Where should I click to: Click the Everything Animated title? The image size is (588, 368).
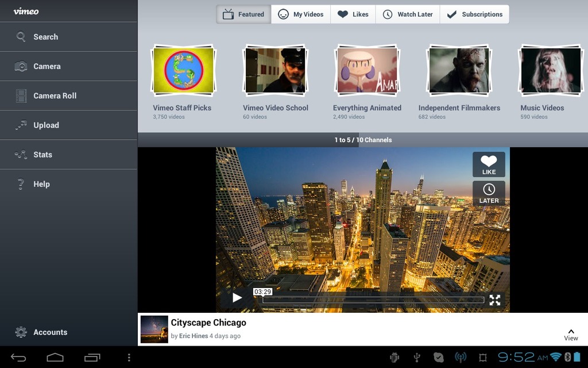[x=367, y=108]
